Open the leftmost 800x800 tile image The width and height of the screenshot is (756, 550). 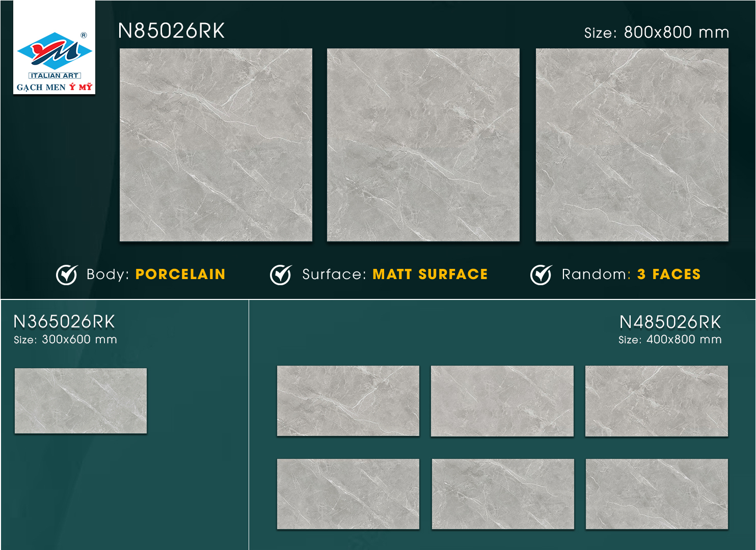point(216,145)
